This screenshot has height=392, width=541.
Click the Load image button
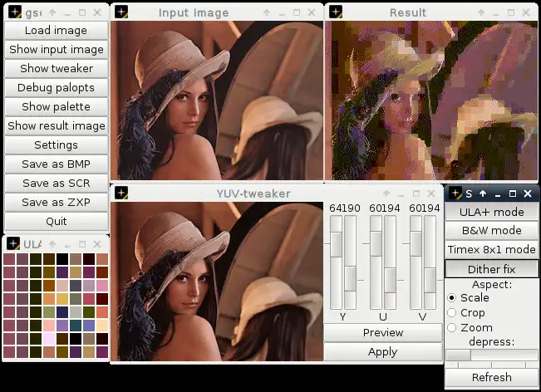coord(57,31)
